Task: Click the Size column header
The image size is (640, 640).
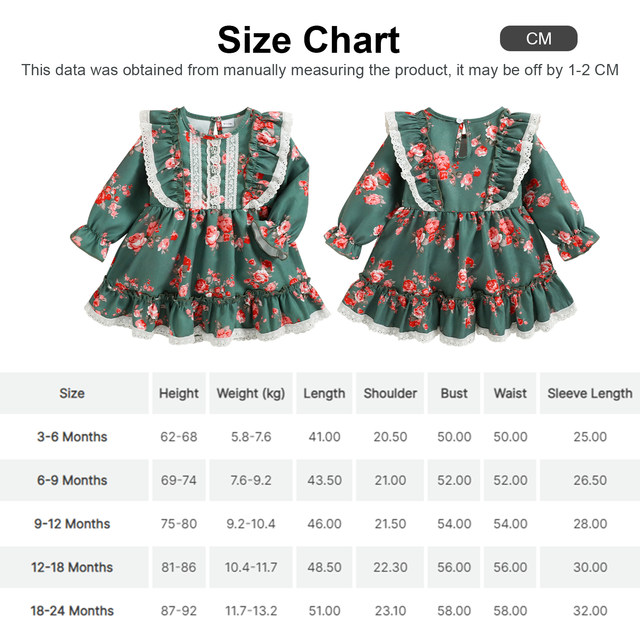Action: [72, 393]
